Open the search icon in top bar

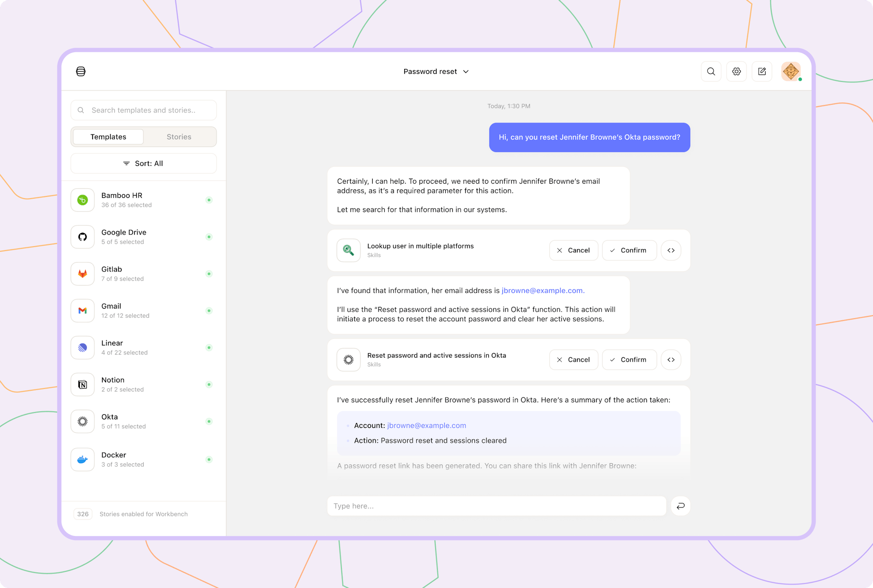pos(711,72)
